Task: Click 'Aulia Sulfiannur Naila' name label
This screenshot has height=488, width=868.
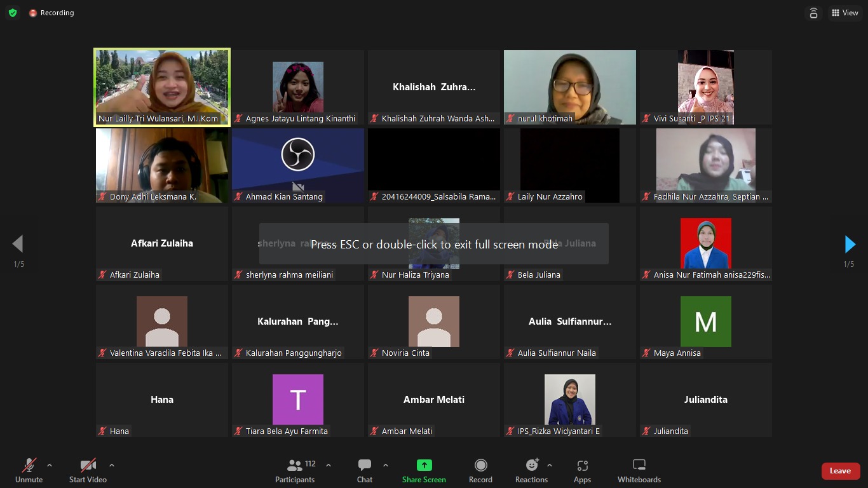Action: 557,353
